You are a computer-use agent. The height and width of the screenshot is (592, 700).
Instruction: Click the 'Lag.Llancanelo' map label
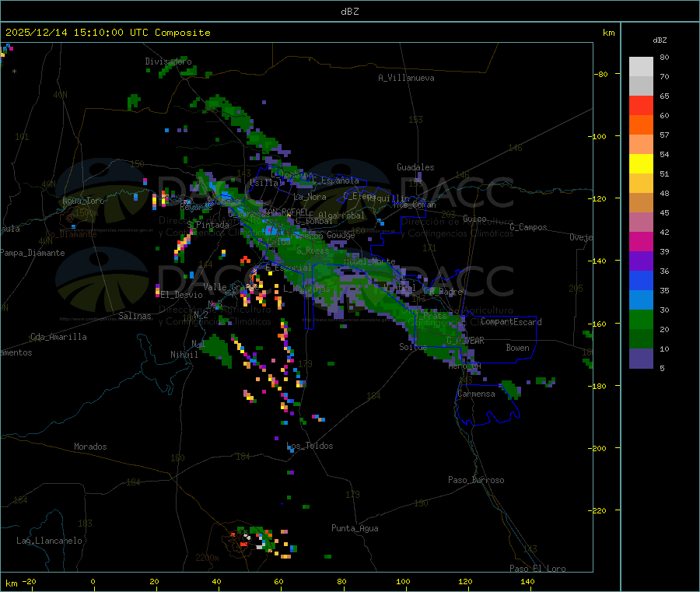point(49,541)
